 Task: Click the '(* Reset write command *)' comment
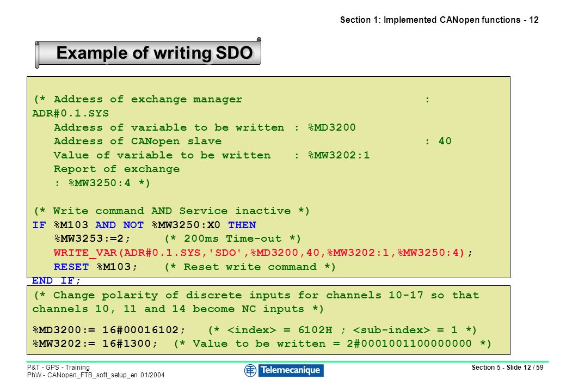click(250, 267)
